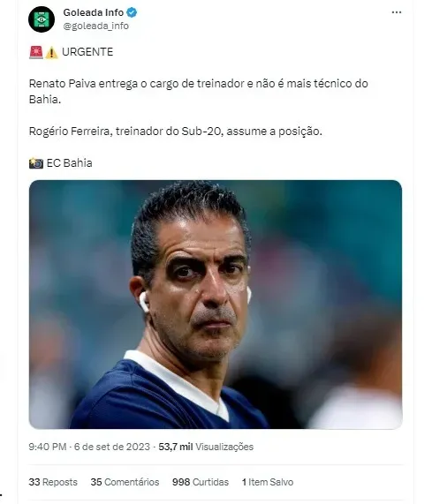Image resolution: width=432 pixels, height=504 pixels.
Task: Open the coach photo in the tweet
Action: pos(216,305)
